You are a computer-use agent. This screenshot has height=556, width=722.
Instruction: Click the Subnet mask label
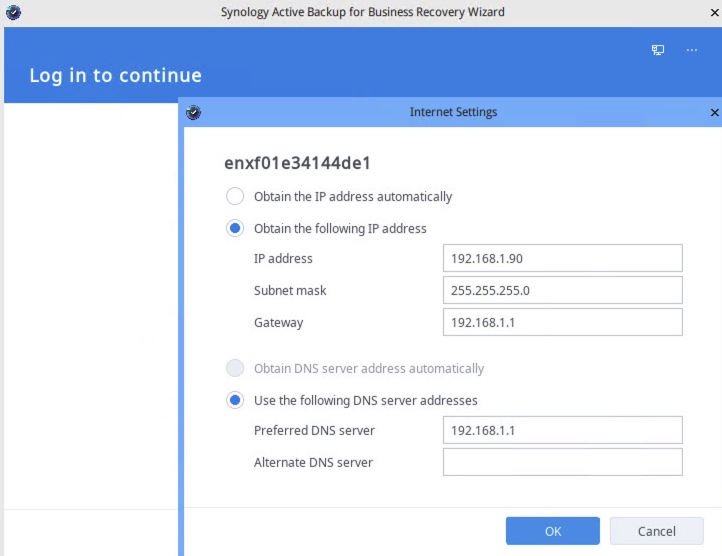coord(290,290)
